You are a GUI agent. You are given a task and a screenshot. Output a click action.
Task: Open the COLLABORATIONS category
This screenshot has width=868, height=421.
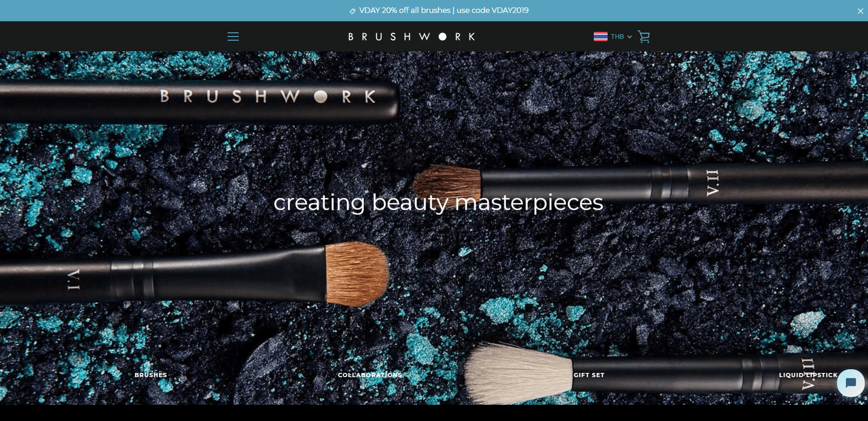[370, 375]
